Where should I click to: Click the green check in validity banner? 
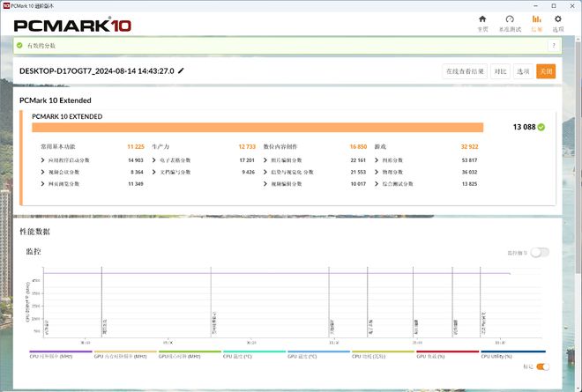click(19, 45)
